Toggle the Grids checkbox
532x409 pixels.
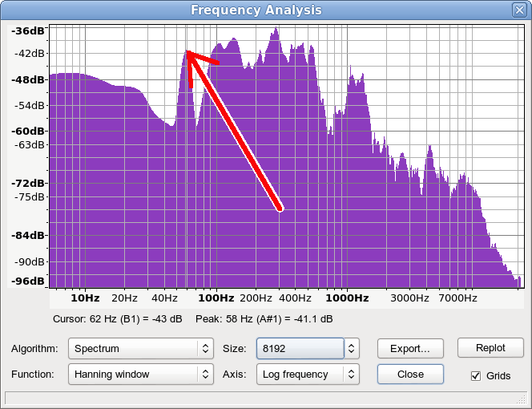point(476,375)
